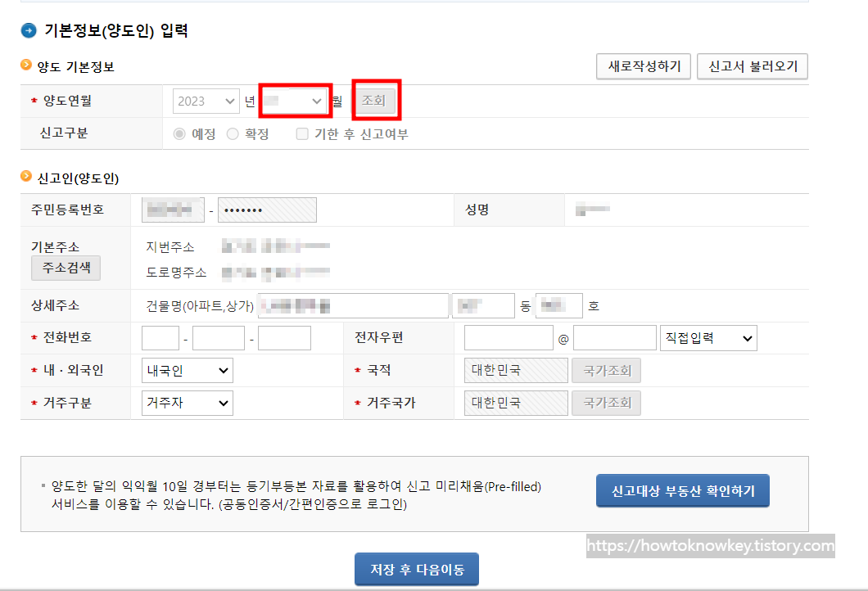Click the 조회 lookup button beside month dropdown

click(375, 100)
